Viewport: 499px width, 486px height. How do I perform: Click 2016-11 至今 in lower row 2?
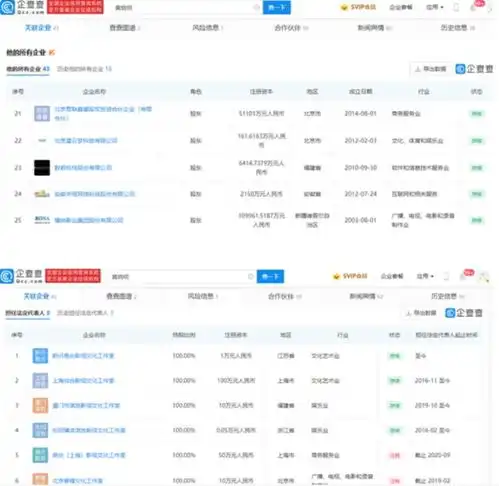[432, 380]
